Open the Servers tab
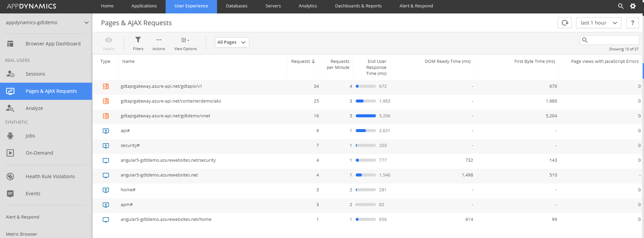The height and width of the screenshot is (238, 644). 273,6
